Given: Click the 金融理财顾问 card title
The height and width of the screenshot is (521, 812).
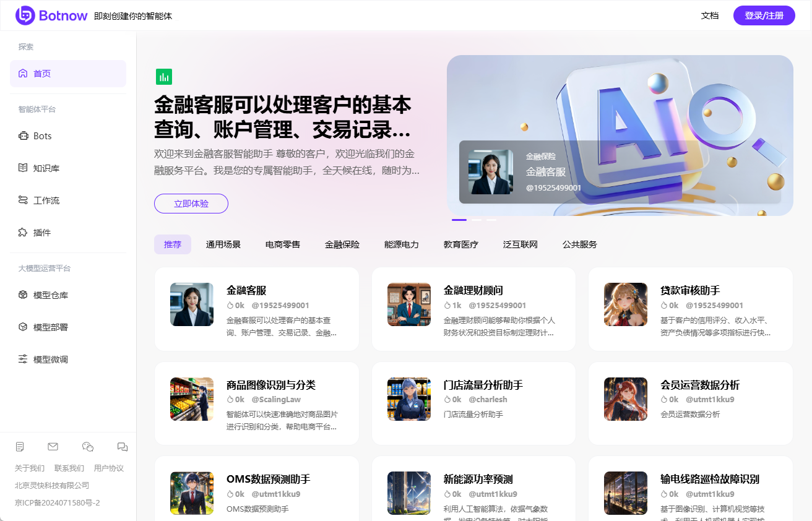Looking at the screenshot, I should pos(473,290).
